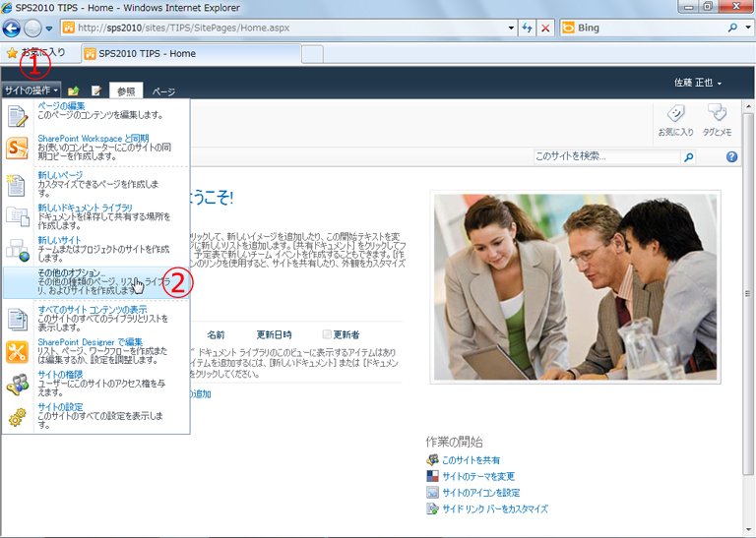This screenshot has width=756, height=538.
Task: Choose 新しいサイト menu item
Action: pyautogui.click(x=96, y=249)
